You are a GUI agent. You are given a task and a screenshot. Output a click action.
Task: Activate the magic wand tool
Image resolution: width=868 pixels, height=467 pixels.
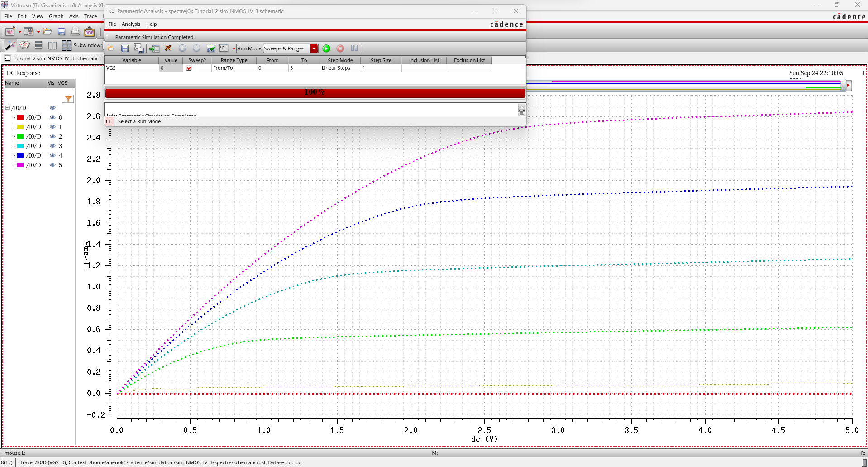click(10, 45)
